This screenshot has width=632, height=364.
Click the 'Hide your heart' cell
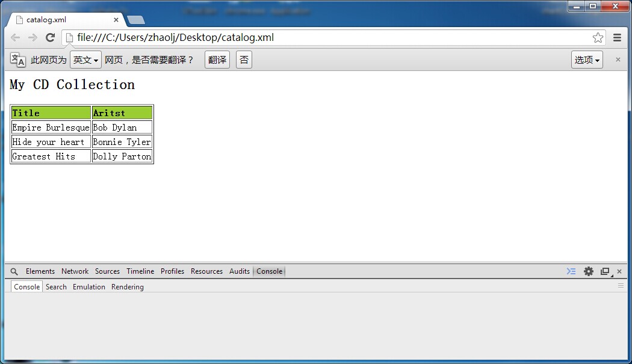pyautogui.click(x=51, y=142)
